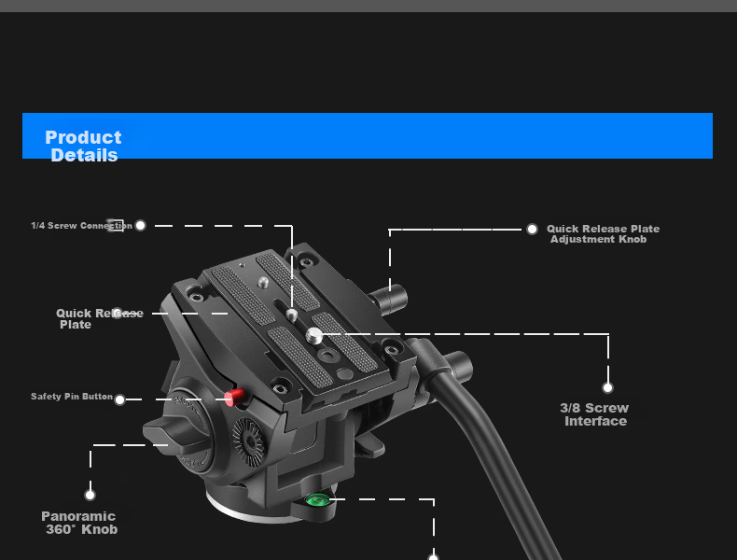Click the red safety pin on the tripod head
The height and width of the screenshot is (560, 737).
click(x=234, y=398)
